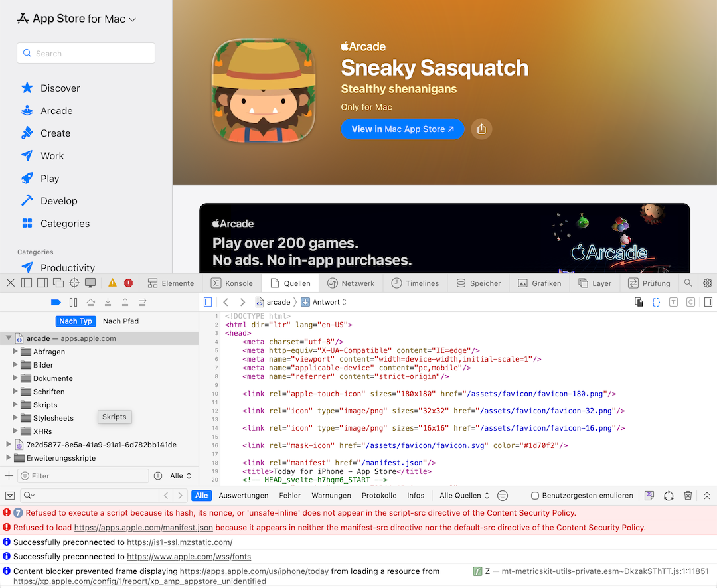
Task: Expand the Stylesheets folder
Action: point(15,418)
